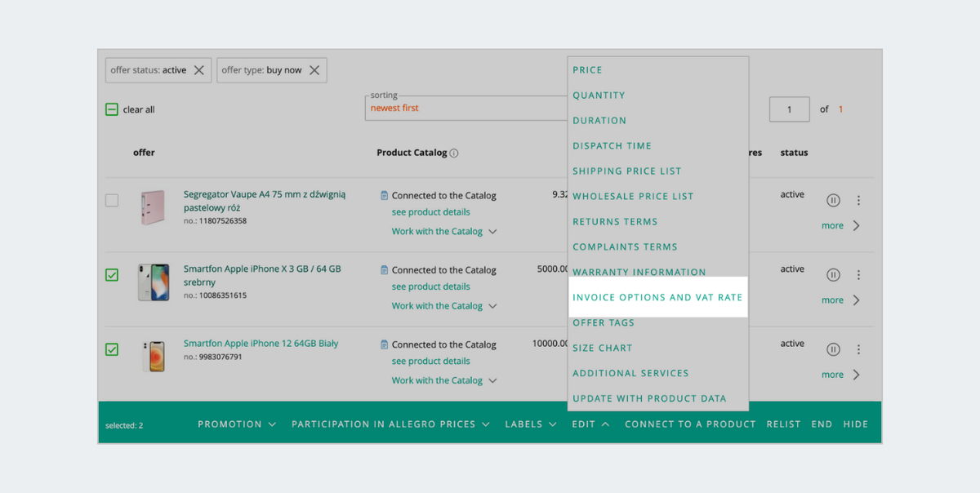Pause the iPhone 12 offer
The height and width of the screenshot is (493, 980).
pos(833,349)
